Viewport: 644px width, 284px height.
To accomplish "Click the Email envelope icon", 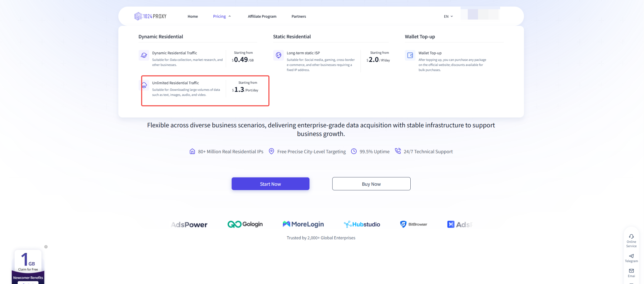I will pyautogui.click(x=631, y=271).
